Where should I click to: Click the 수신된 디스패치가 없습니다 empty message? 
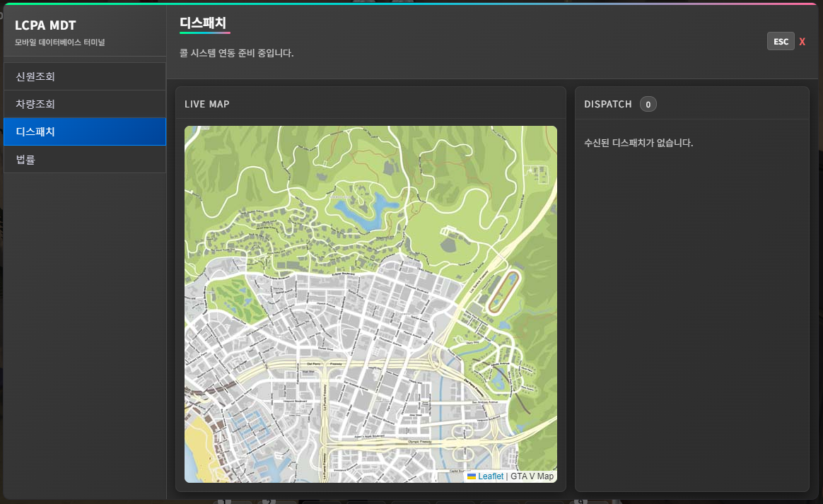pyautogui.click(x=638, y=143)
